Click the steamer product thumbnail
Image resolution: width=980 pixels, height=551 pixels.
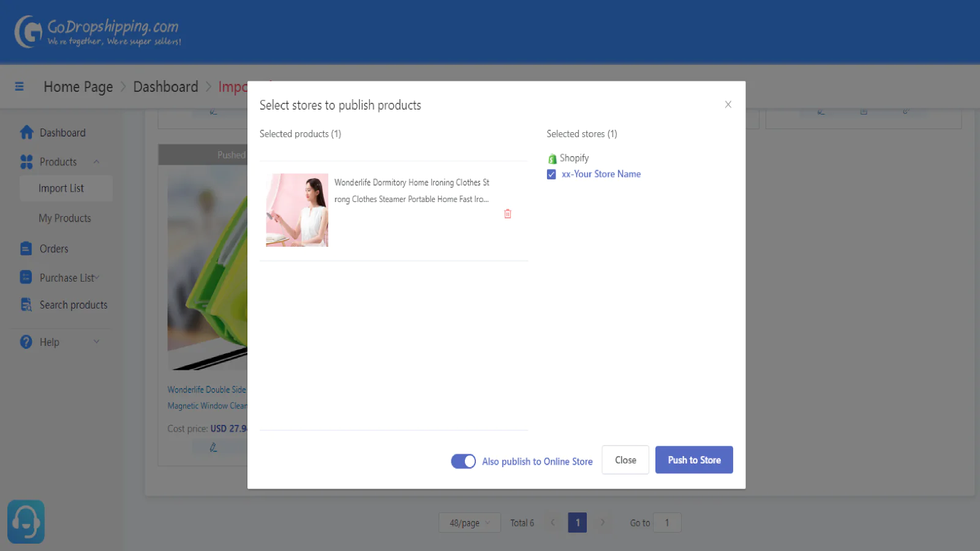tap(297, 210)
